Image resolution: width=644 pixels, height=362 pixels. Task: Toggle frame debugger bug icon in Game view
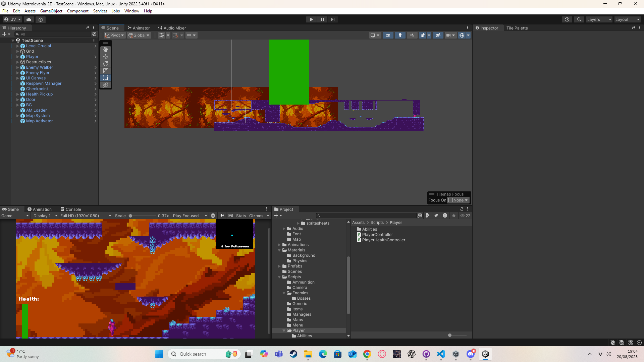213,216
